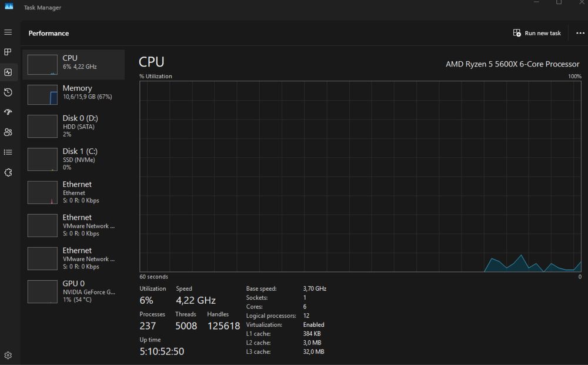Click the Sockets value 1

coord(305,297)
